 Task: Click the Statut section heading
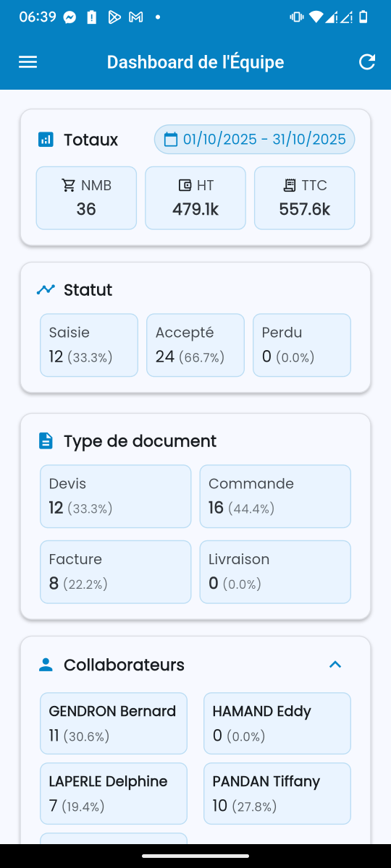pos(88,290)
